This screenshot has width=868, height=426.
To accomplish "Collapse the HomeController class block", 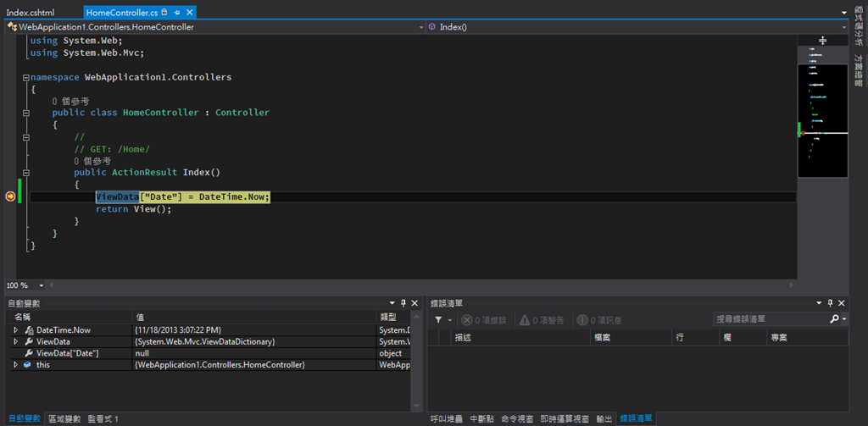I will pyautogui.click(x=26, y=113).
